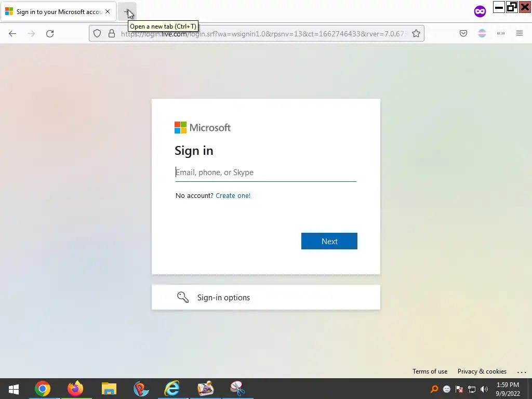The image size is (532, 399).
Task: Click the Microsoft logo
Action: coord(203,128)
